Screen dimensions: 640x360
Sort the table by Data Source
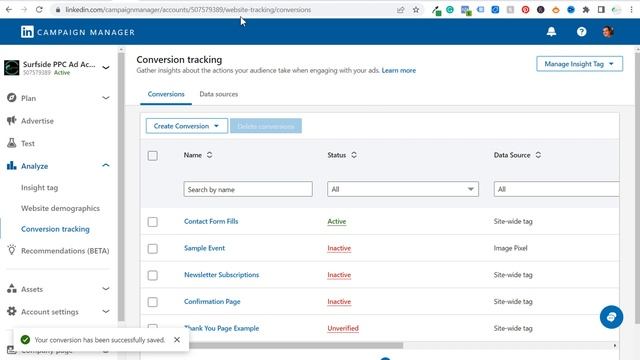pos(538,155)
